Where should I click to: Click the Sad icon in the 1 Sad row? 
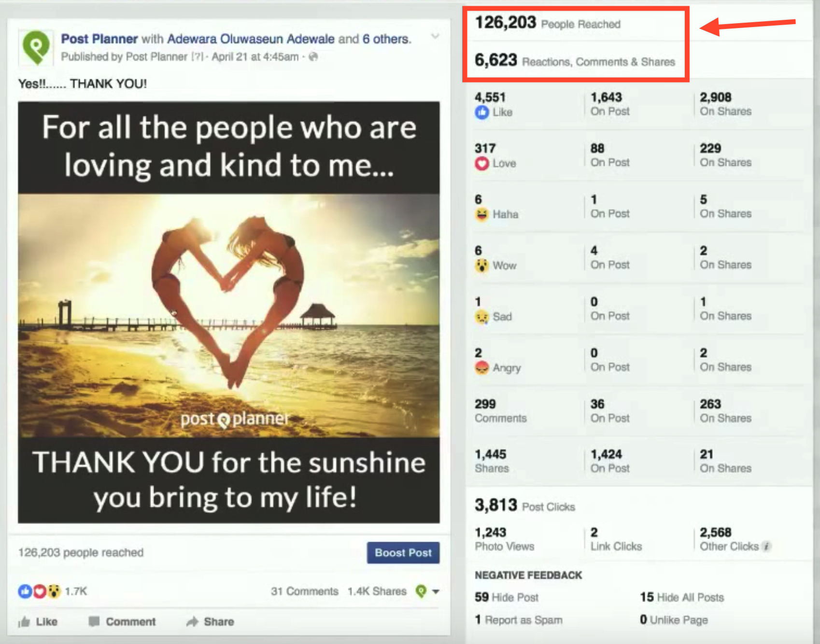482,317
